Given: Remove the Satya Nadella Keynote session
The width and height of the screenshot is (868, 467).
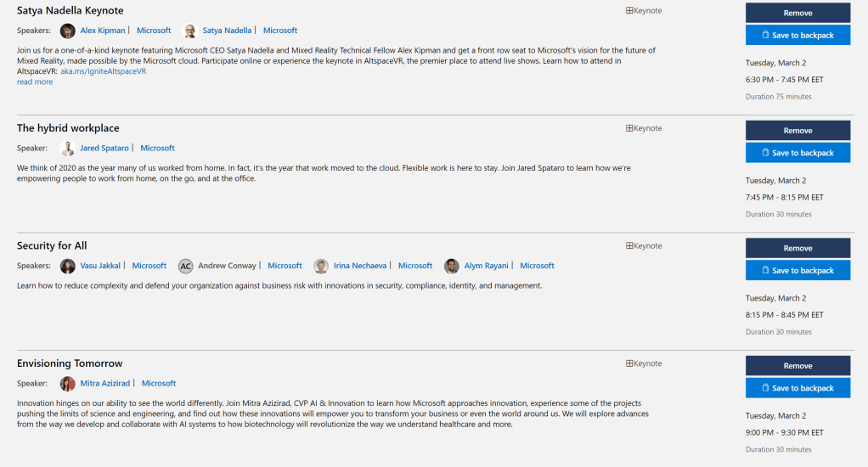Looking at the screenshot, I should 798,13.
